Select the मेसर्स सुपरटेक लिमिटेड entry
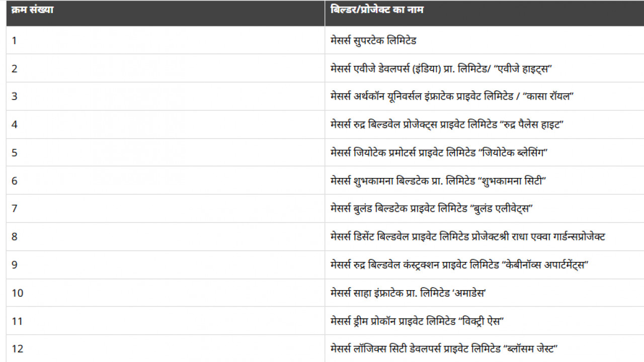The height and width of the screenshot is (362, 644). pos(373,40)
